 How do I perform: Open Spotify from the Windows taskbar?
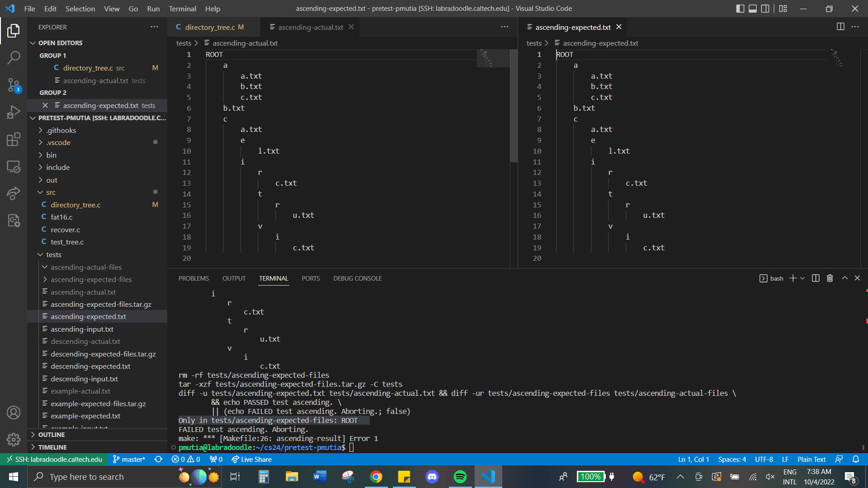(460, 477)
